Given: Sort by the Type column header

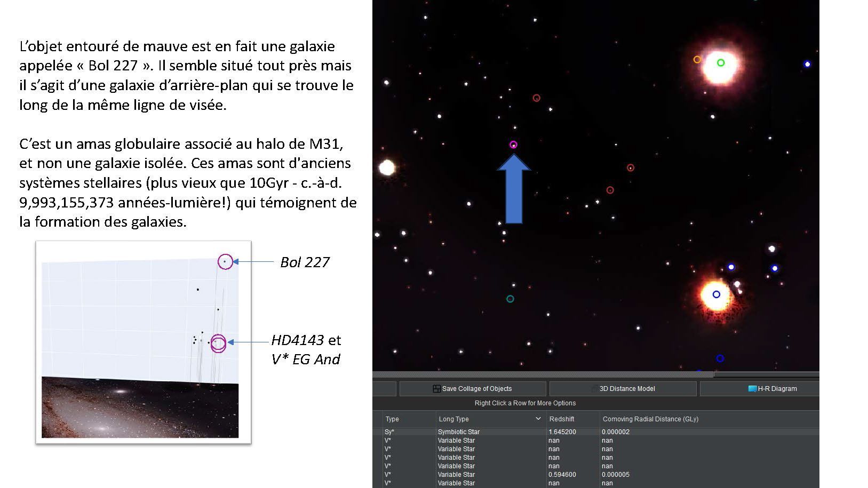Looking at the screenshot, I should pos(392,419).
